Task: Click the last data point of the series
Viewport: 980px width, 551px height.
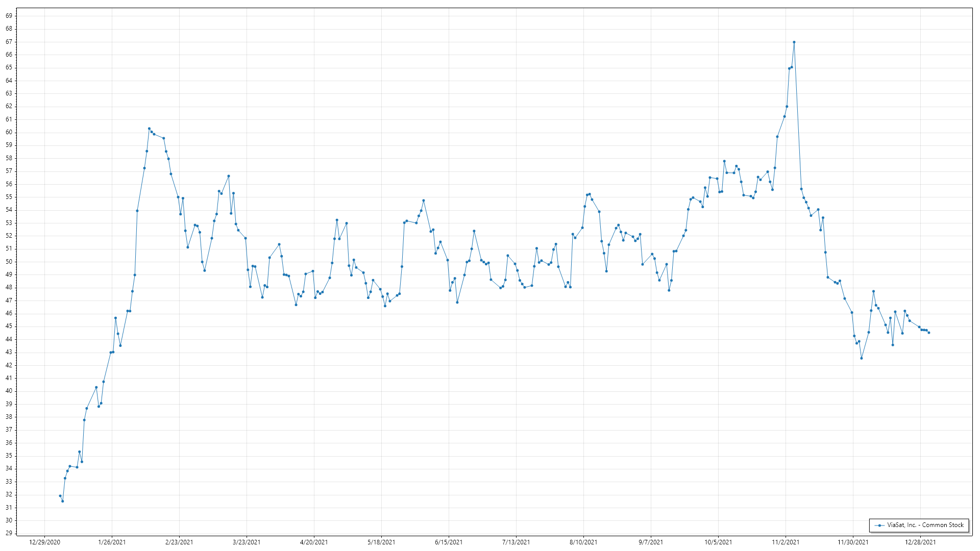Action: 928,333
